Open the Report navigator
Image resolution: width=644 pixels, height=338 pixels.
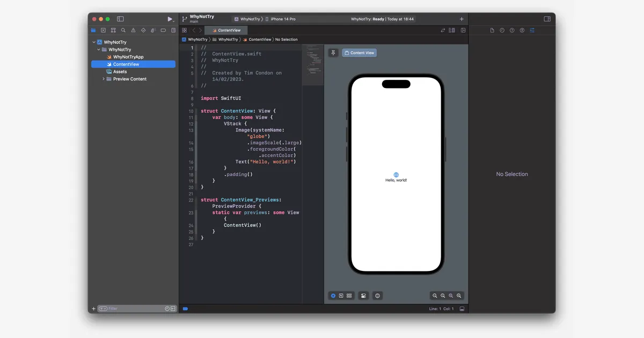[173, 31]
